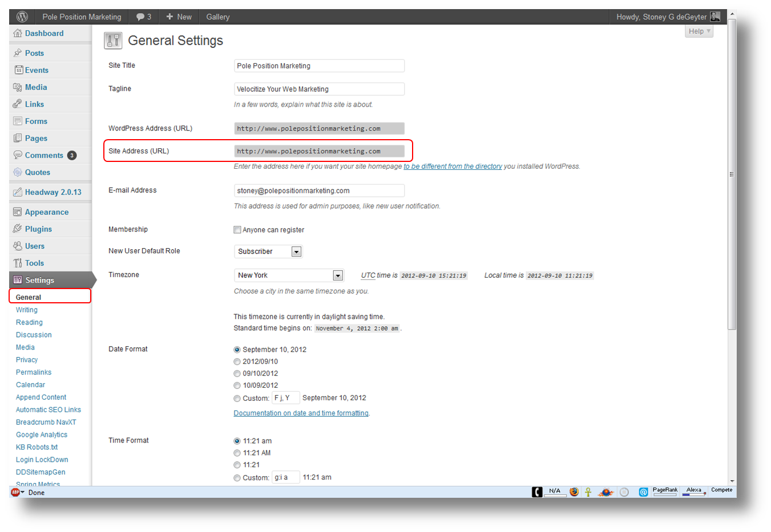Image resolution: width=771 pixels, height=532 pixels.
Task: Click the vertical page scrollbar
Action: (732, 174)
